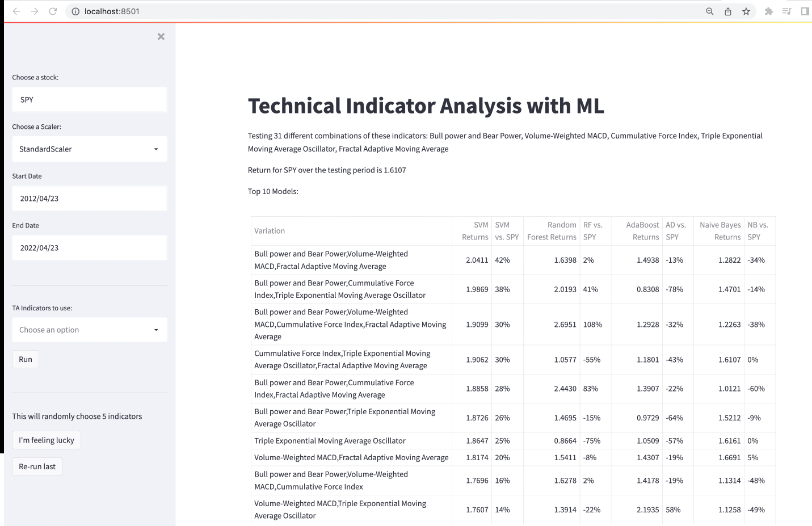
Task: Reload the page with the refresh icon
Action: coord(53,11)
